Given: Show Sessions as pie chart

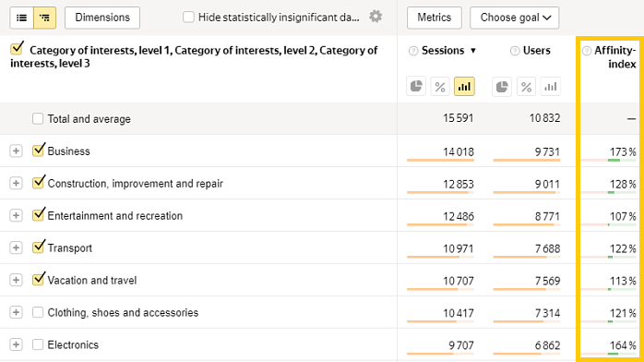Looking at the screenshot, I should 416,86.
